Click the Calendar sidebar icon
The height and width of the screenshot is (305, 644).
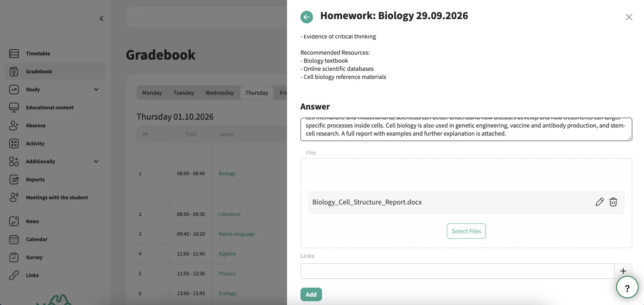click(14, 239)
